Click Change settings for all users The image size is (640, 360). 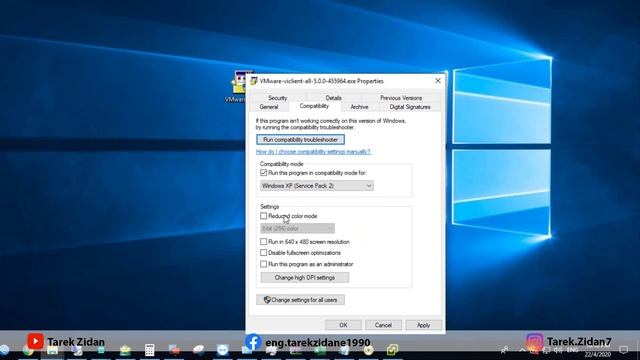point(300,300)
